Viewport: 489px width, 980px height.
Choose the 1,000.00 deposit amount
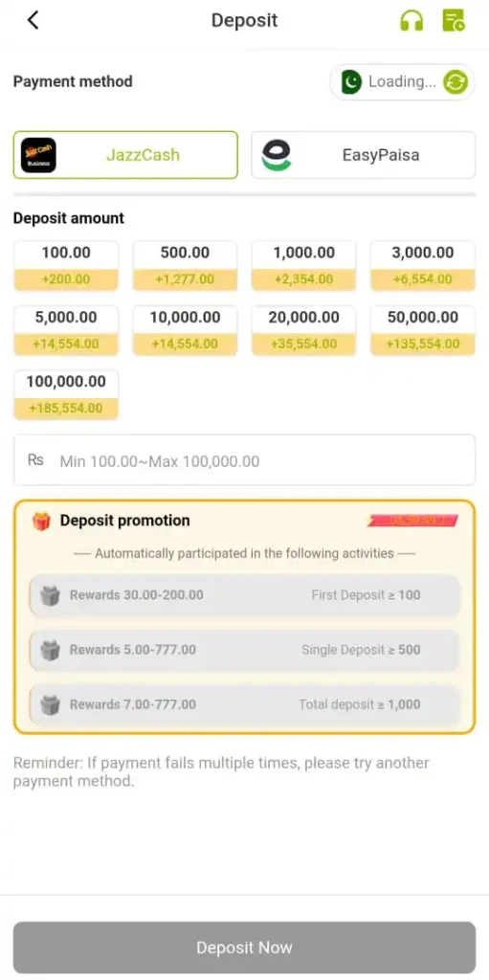pos(304,266)
